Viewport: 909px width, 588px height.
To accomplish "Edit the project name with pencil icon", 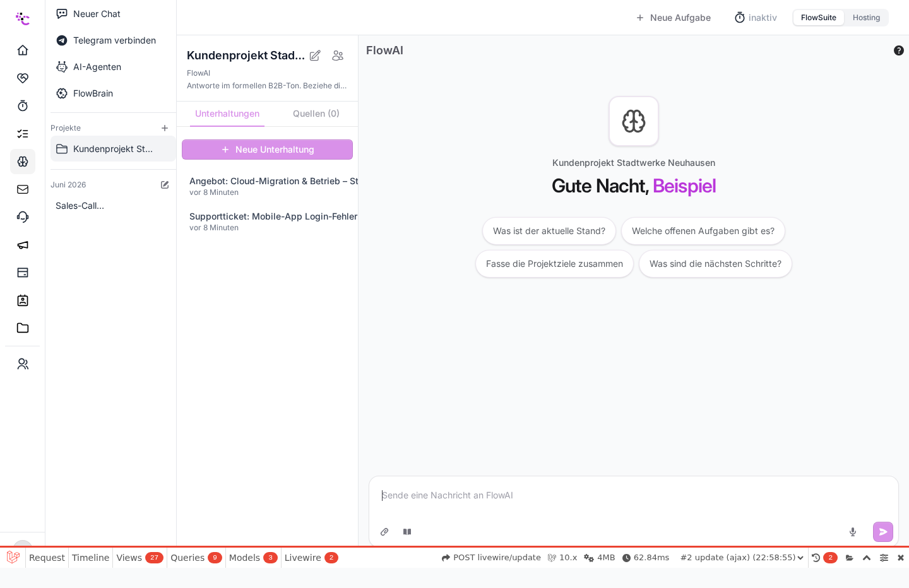I will pos(315,56).
